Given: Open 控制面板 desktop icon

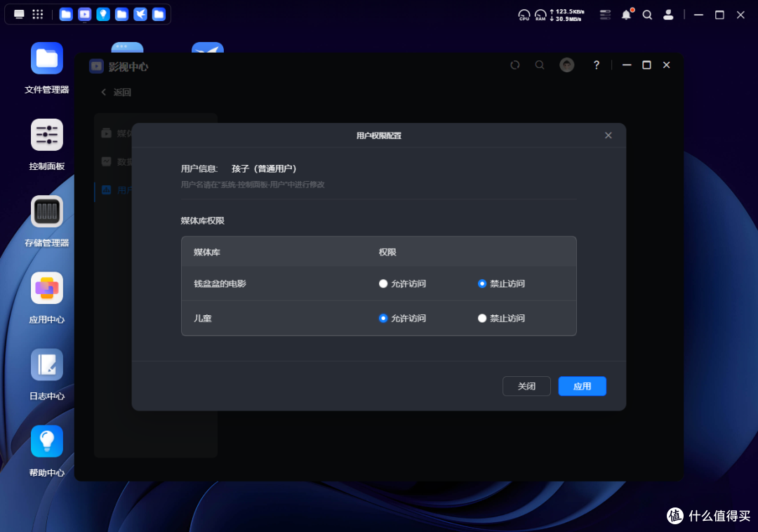Looking at the screenshot, I should click(47, 135).
